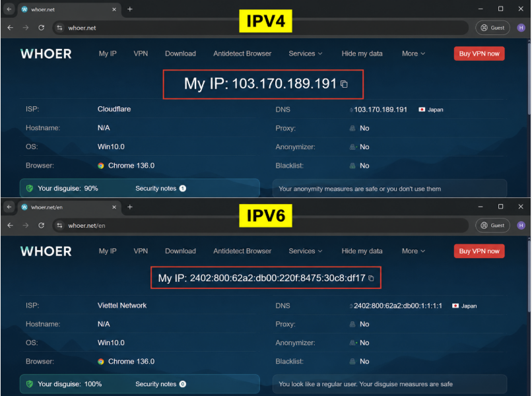Click vertical scrollbar in top window
This screenshot has width=532, height=396.
click(x=529, y=78)
